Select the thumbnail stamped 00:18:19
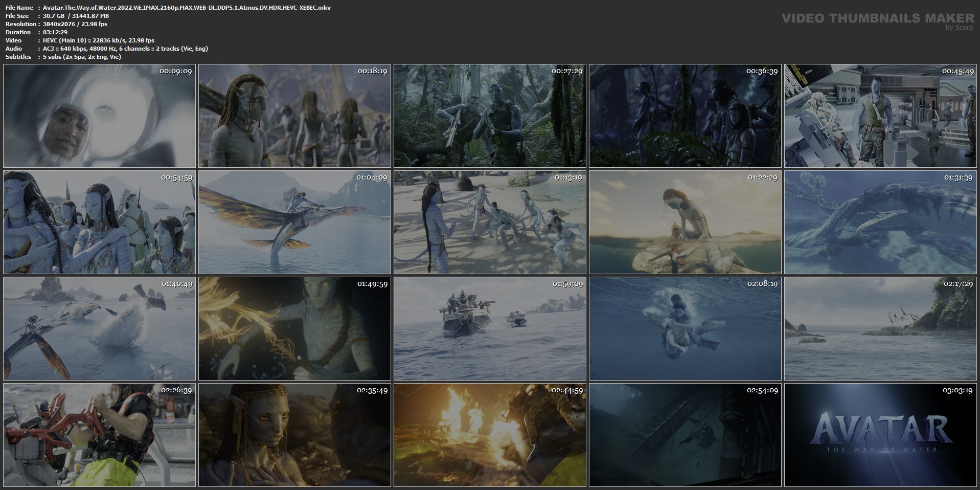 pos(294,116)
